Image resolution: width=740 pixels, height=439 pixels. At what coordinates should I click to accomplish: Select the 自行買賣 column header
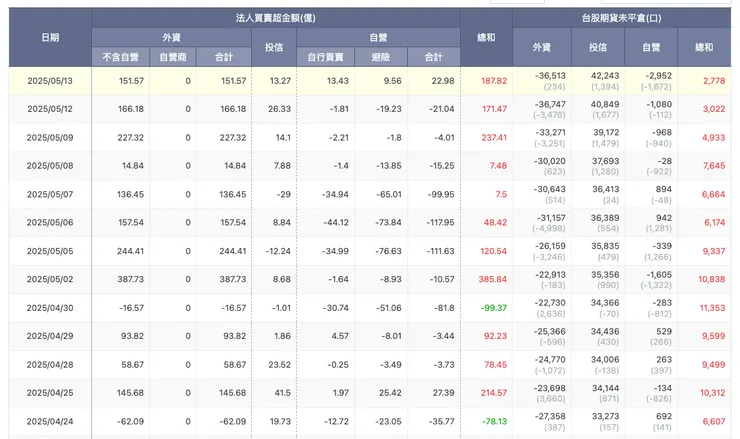[325, 57]
